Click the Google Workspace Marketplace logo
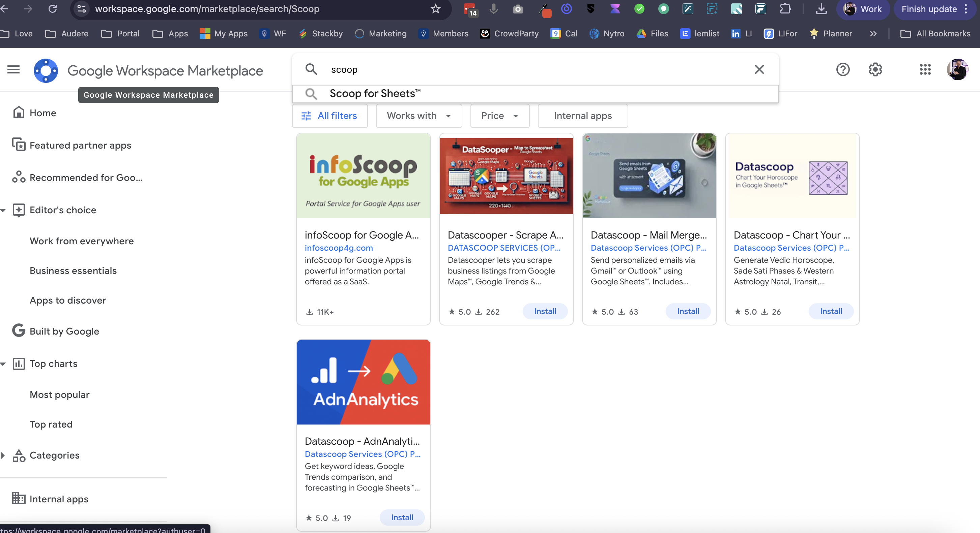This screenshot has height=533, width=980. (46, 70)
